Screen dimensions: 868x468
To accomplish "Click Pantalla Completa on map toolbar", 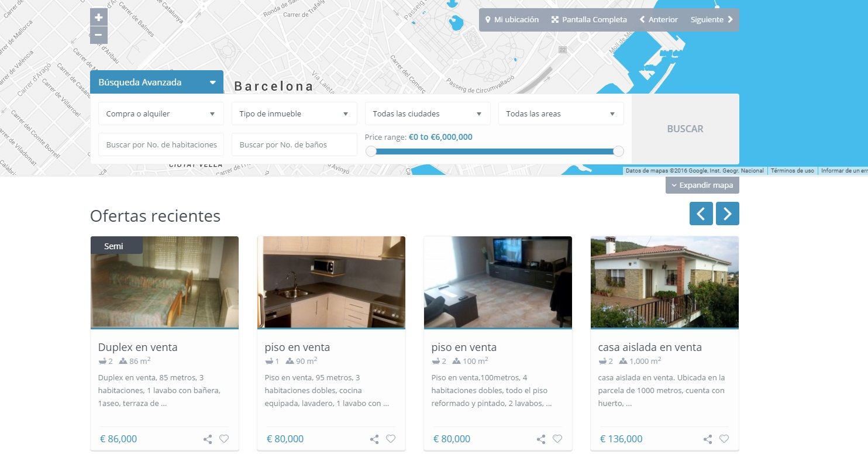I will tap(589, 19).
